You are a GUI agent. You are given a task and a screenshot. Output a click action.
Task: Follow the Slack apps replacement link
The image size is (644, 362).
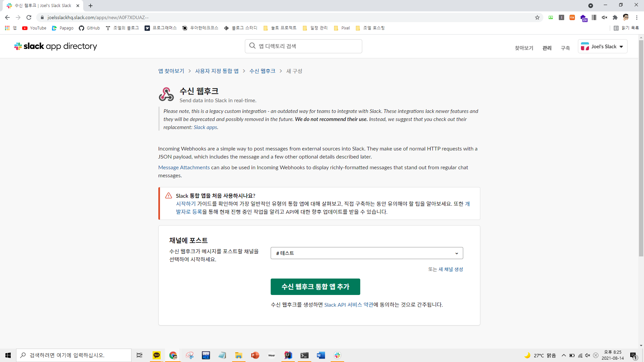(205, 127)
